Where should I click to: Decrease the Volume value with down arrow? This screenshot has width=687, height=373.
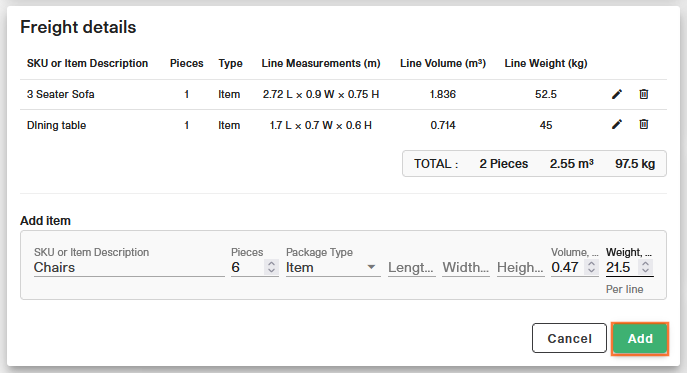coord(591,270)
